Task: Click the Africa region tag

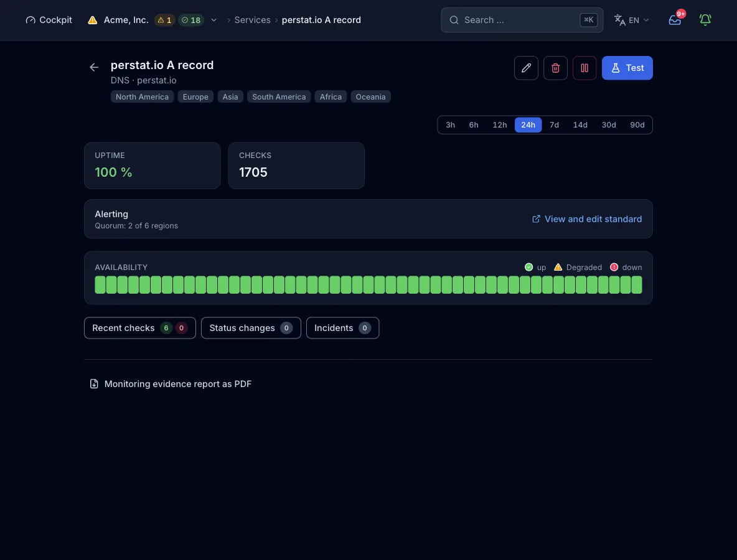Action: [x=331, y=97]
